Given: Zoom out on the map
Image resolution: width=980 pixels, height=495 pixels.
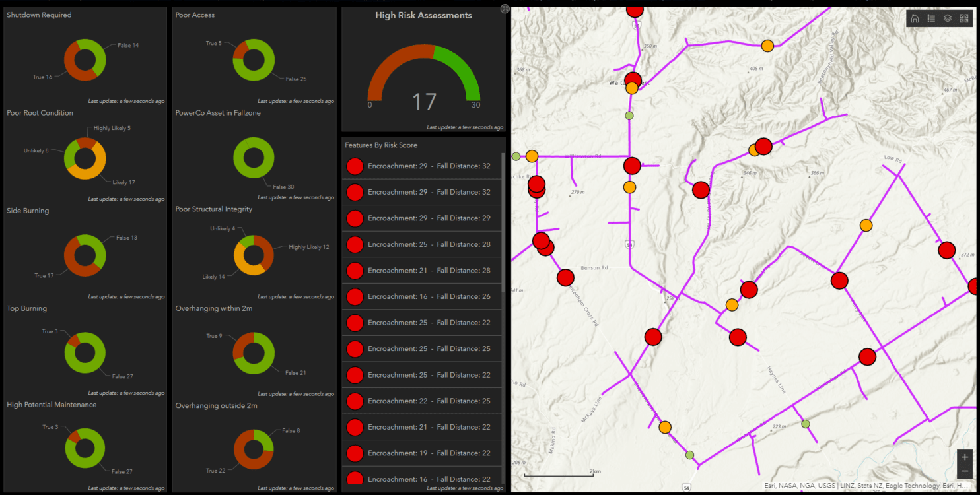Looking at the screenshot, I should tap(965, 471).
